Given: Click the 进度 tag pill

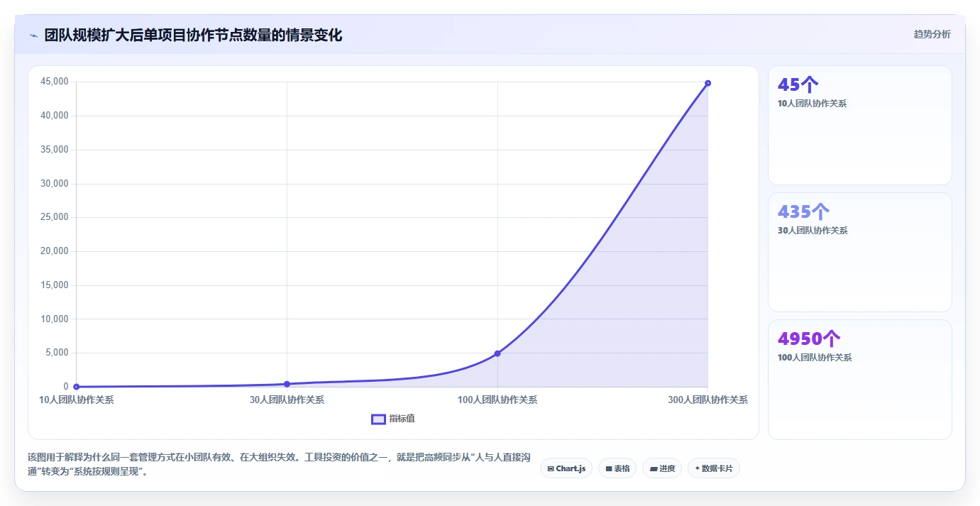Looking at the screenshot, I should [x=662, y=468].
